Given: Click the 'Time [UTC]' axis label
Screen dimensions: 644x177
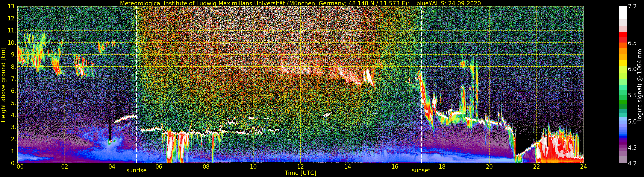Looking at the screenshot, I should point(300,173).
